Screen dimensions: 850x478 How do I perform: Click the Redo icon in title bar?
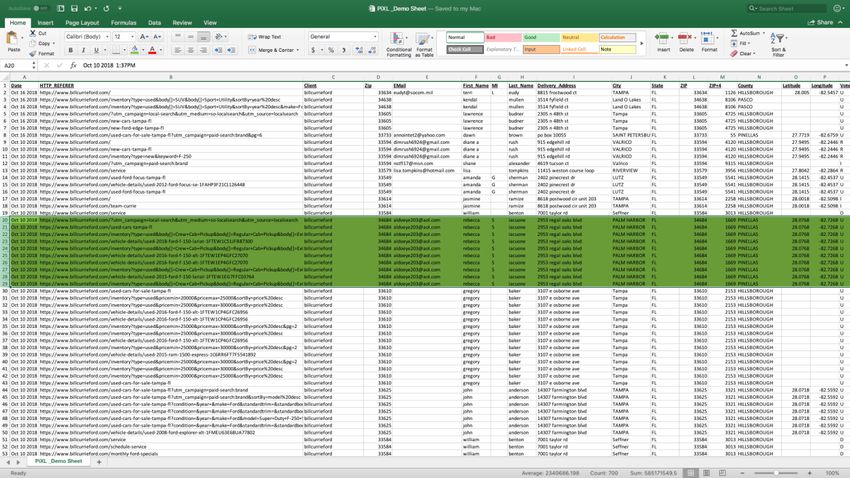(x=106, y=9)
